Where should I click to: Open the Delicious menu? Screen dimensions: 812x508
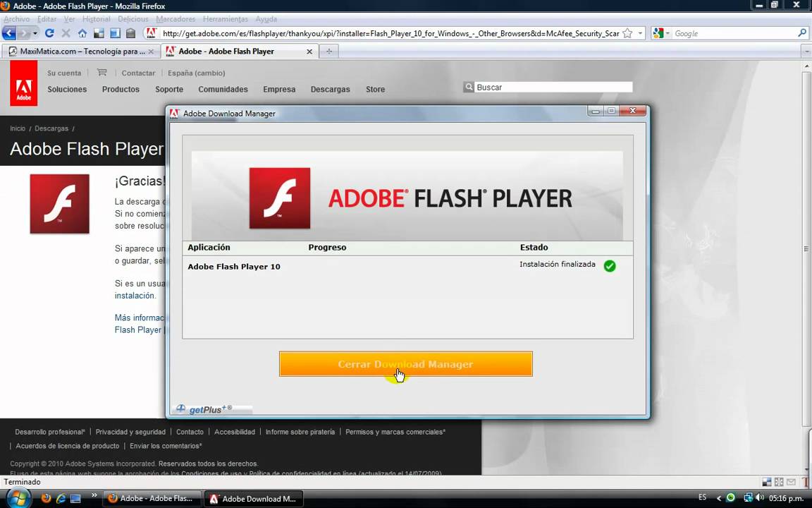pos(133,18)
